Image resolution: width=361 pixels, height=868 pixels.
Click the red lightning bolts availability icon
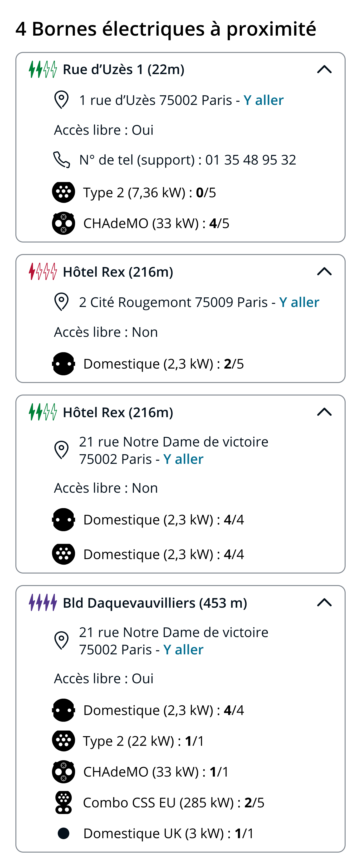tap(43, 272)
